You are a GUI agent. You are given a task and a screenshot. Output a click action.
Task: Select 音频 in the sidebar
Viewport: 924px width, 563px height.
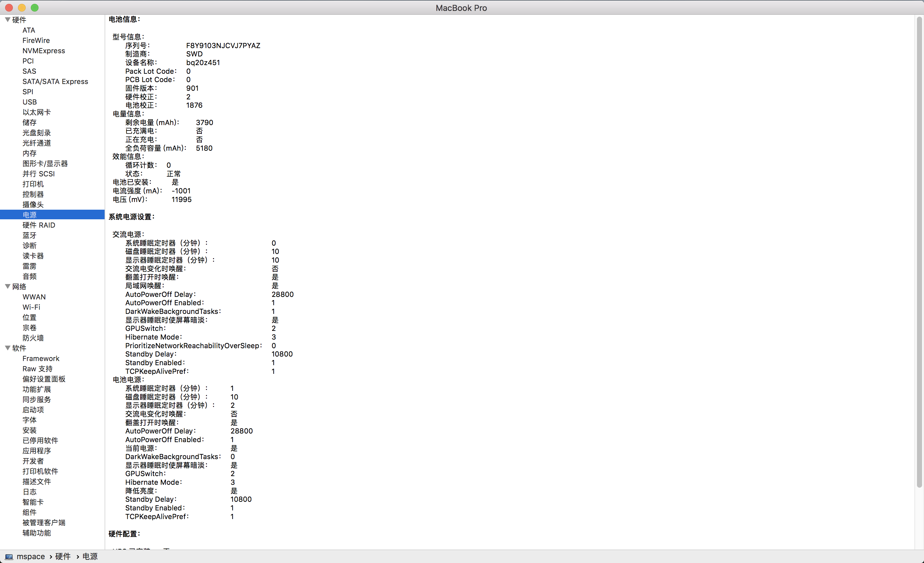(30, 276)
